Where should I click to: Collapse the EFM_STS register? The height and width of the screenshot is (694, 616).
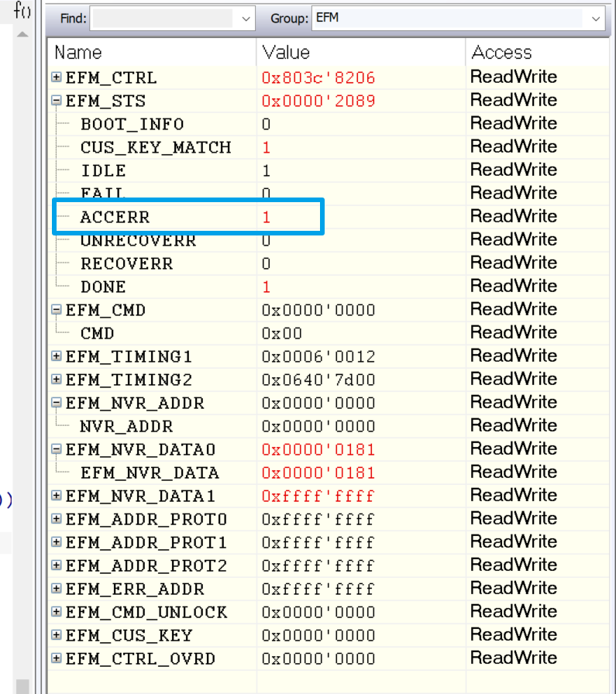tap(57, 101)
